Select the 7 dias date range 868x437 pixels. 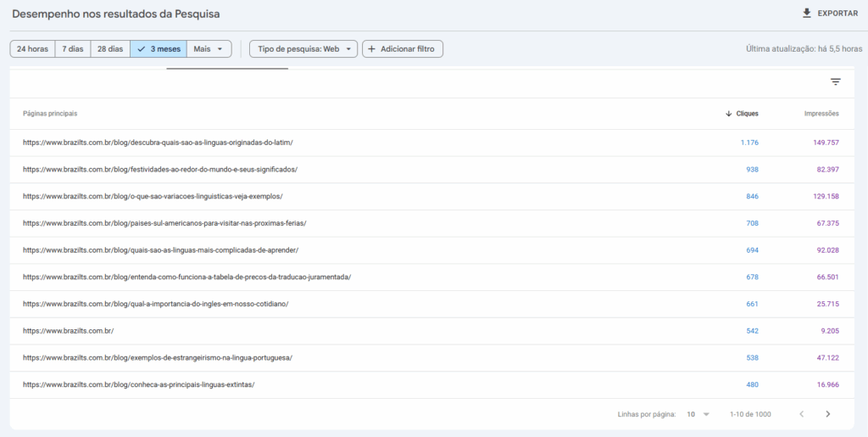tap(72, 49)
